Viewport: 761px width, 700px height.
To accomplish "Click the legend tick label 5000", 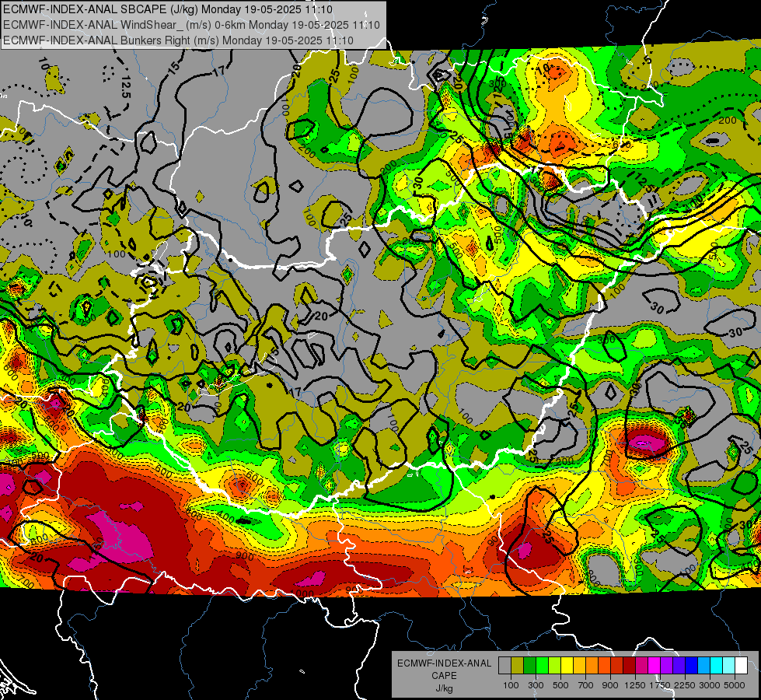I will point(735,685).
